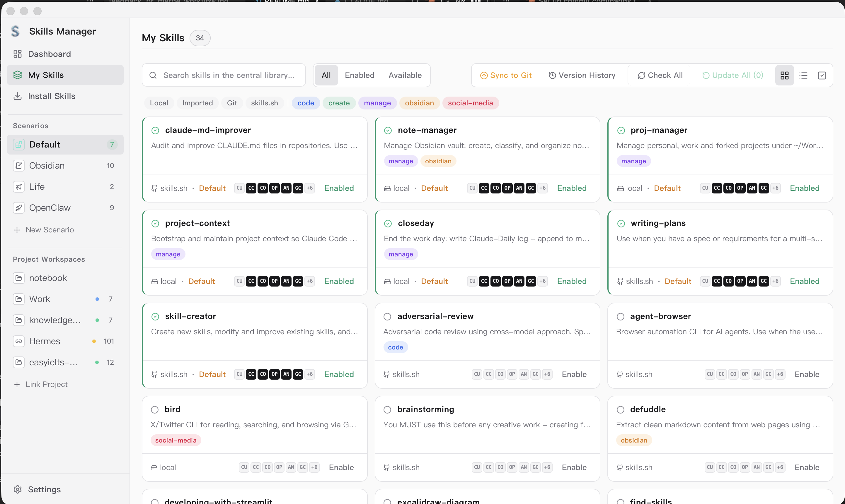Switch to grid view layout icon

point(784,76)
